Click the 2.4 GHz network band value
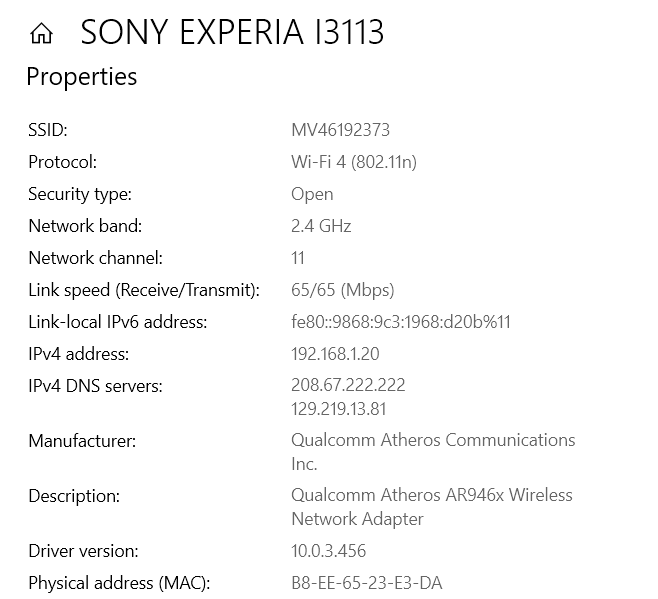Screen dimensions: 658x599 [321, 226]
